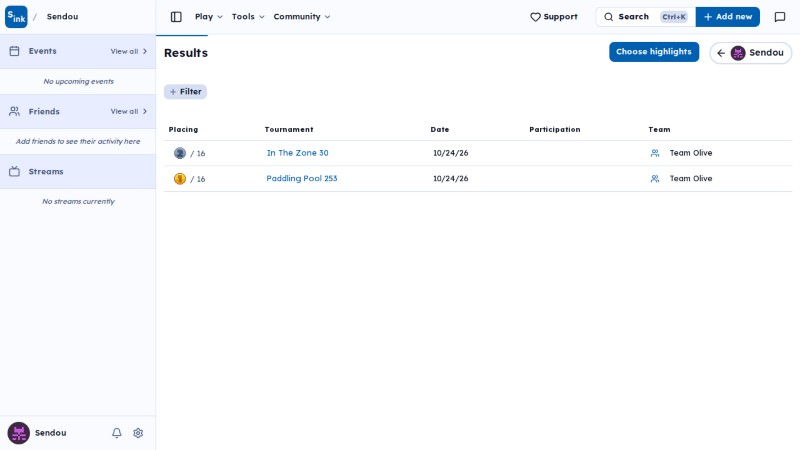Click the Friends people icon
800x450 pixels.
tap(14, 111)
